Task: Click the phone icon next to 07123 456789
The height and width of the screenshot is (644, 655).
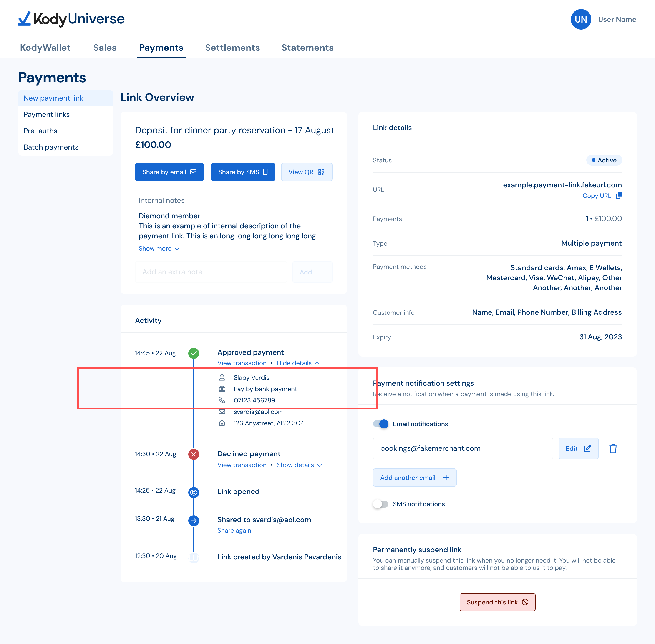Action: click(222, 400)
